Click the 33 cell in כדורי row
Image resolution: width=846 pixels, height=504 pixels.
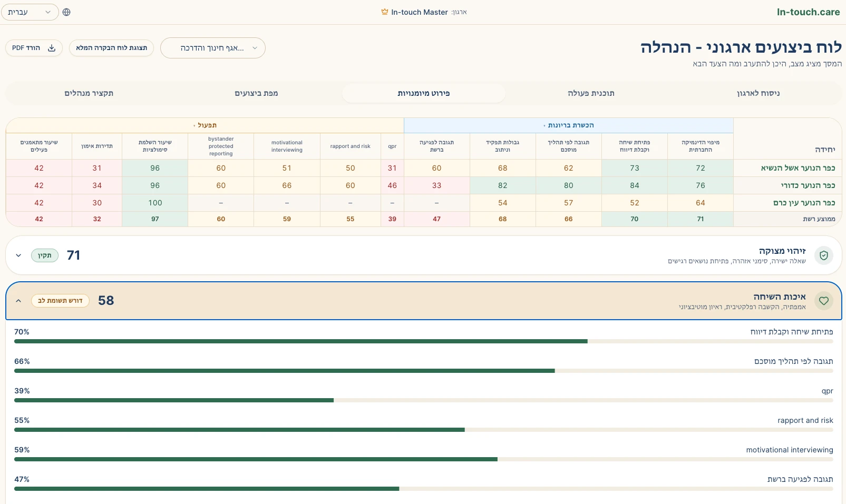tap(436, 185)
